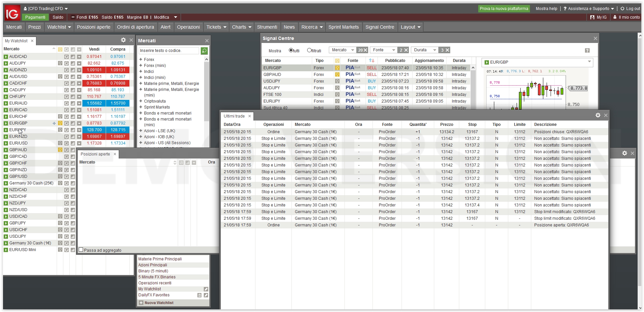
Task: Open the Layout menu
Action: (x=411, y=27)
